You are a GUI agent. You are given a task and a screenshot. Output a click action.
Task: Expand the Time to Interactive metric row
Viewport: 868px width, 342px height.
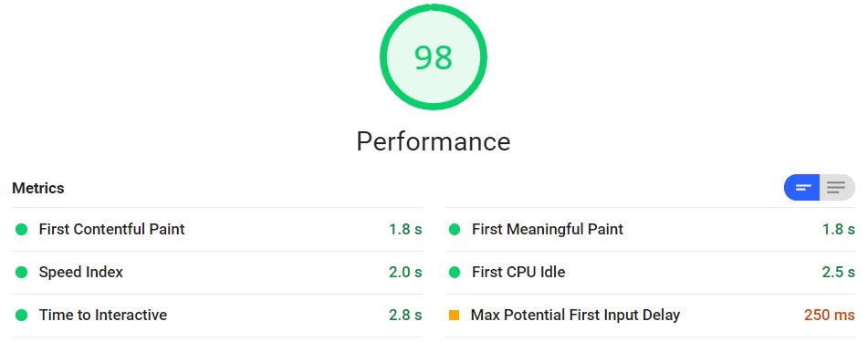click(216, 316)
